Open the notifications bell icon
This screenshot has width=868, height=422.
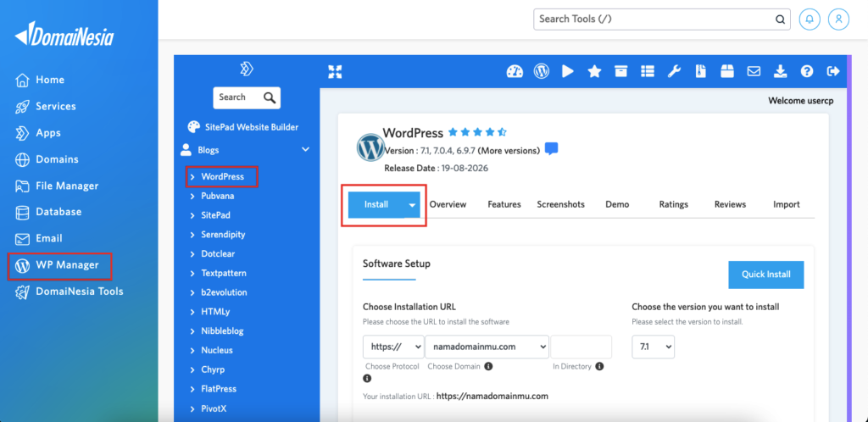point(810,19)
